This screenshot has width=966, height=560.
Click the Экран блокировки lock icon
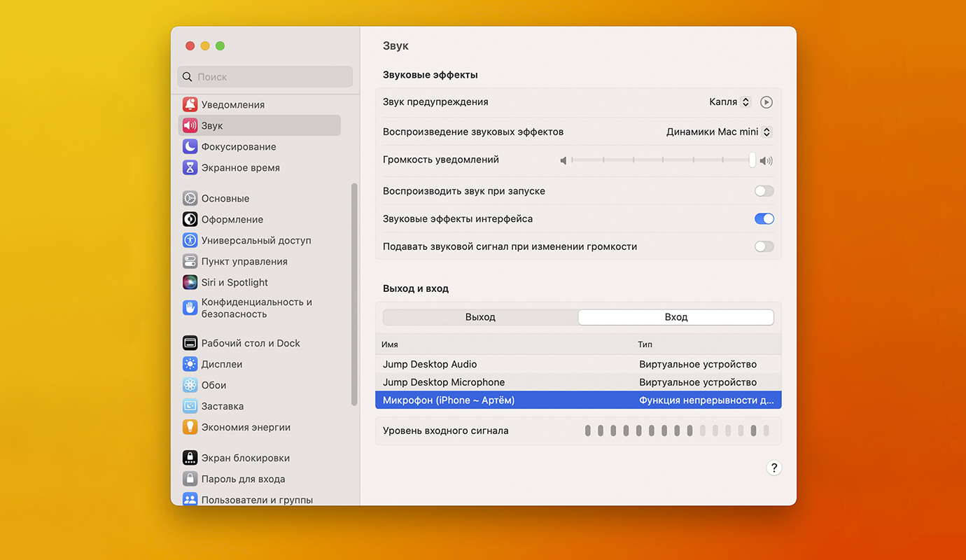coord(190,458)
